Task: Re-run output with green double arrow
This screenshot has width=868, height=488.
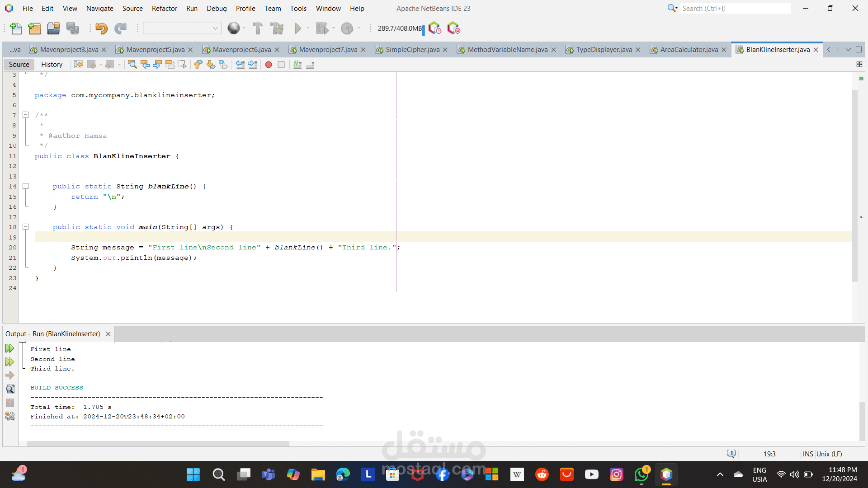Action: [9, 348]
